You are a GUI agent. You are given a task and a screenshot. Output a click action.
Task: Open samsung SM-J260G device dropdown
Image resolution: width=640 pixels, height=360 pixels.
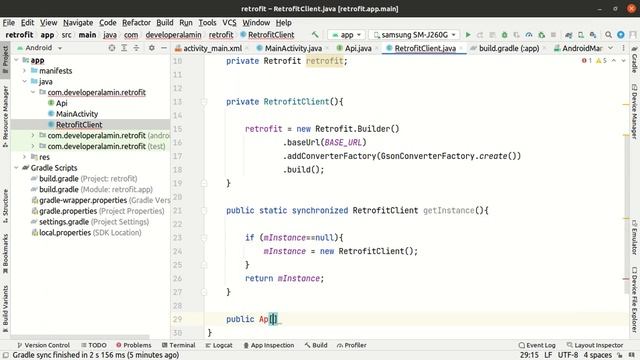[414, 35]
